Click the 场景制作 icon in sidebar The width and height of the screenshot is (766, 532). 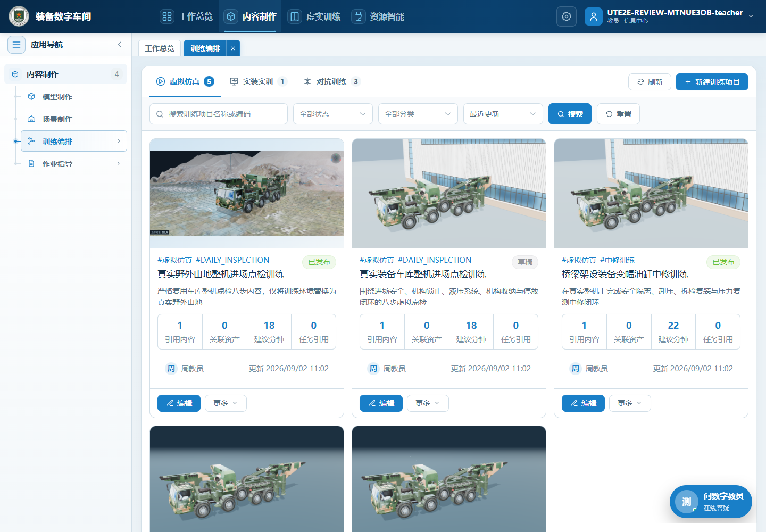[31, 119]
